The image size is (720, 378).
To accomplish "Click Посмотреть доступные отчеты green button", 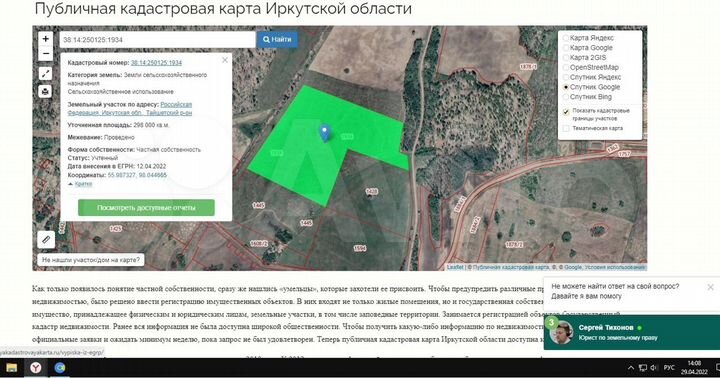I will 146,208.
